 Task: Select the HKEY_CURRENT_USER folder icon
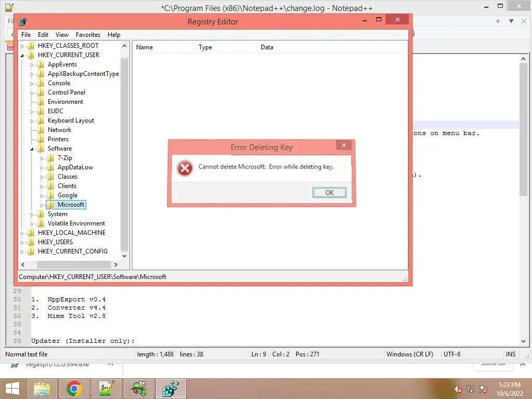tap(31, 55)
